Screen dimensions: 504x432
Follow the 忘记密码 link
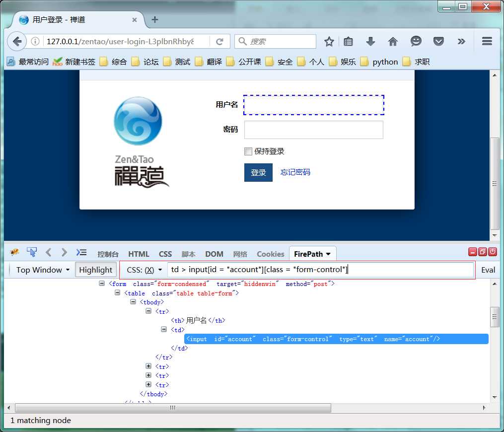click(295, 172)
